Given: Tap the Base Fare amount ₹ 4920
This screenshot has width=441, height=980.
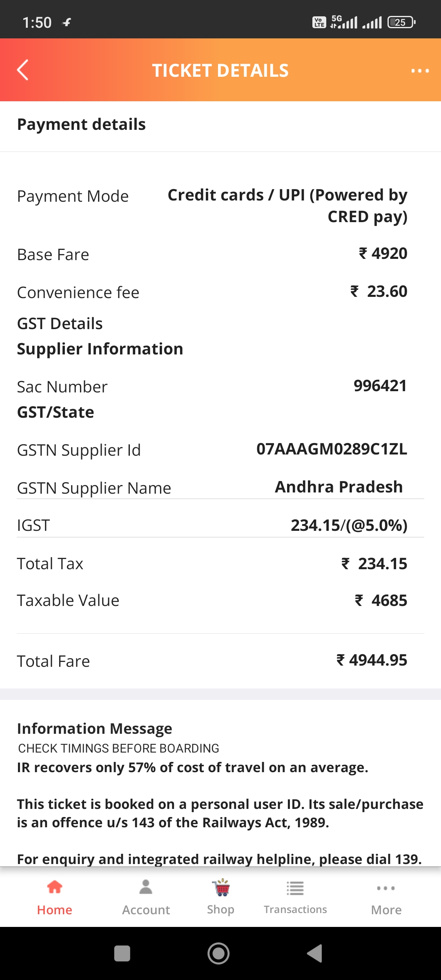Looking at the screenshot, I should click(x=383, y=254).
